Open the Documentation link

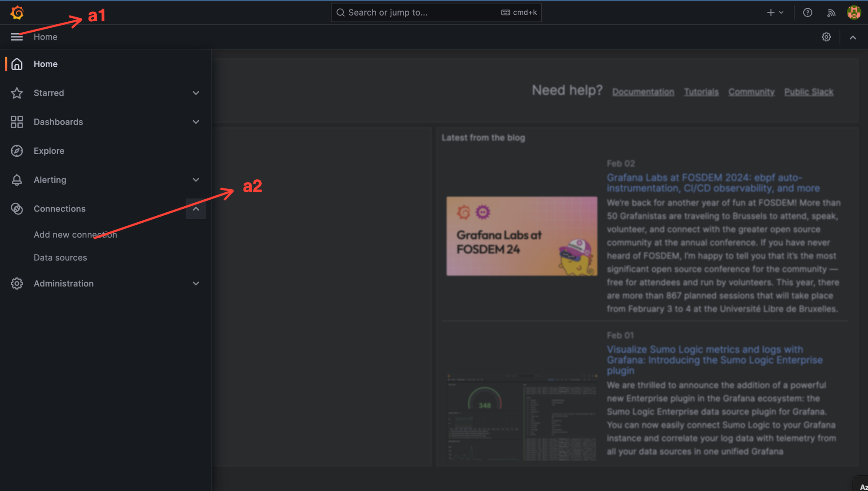coord(643,92)
